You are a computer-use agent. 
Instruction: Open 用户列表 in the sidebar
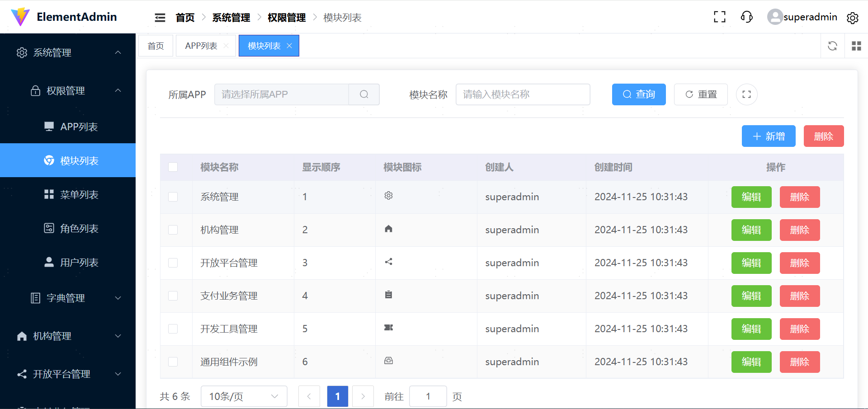(68, 262)
